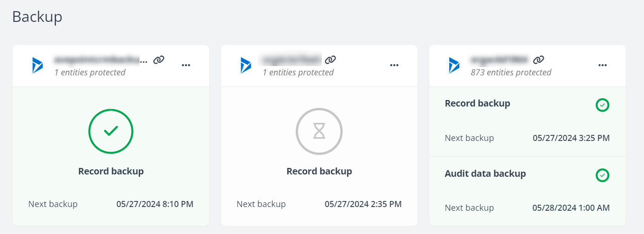Screen dimensions: 644x234
Task: Click Dynamics logo on middle backup card
Action: pyautogui.click(x=246, y=65)
